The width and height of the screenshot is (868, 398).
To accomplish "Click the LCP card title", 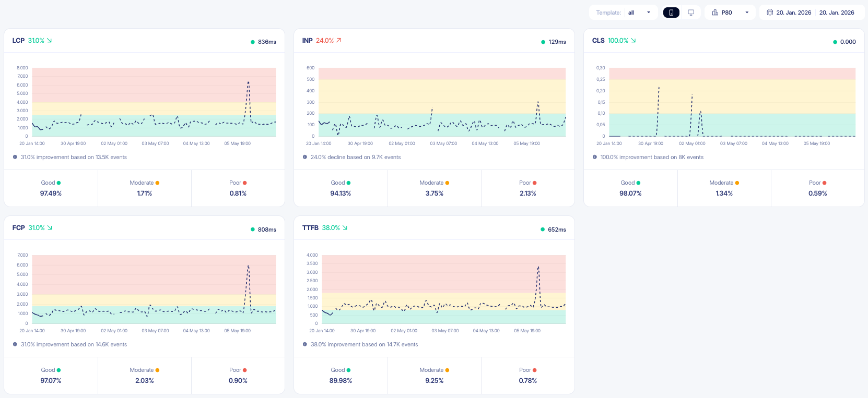I will click(x=18, y=41).
